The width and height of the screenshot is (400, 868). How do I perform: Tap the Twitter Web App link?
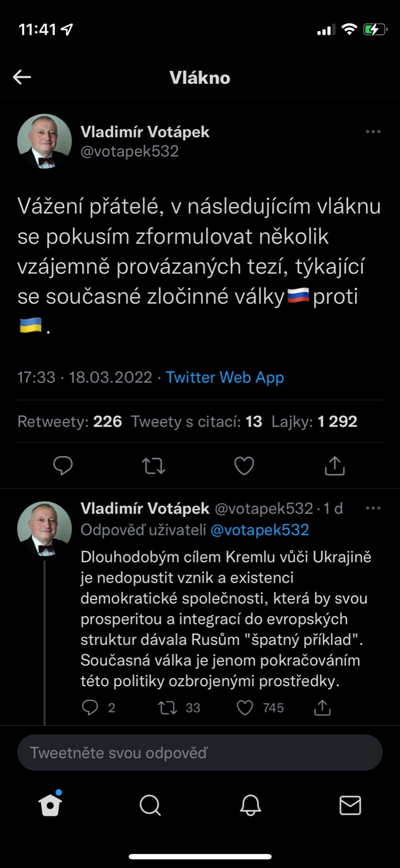[225, 377]
